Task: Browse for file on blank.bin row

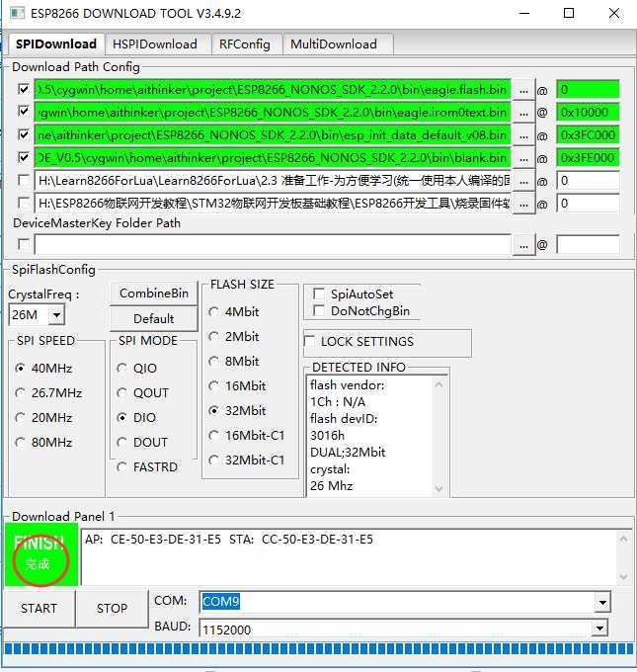Action: (x=523, y=158)
